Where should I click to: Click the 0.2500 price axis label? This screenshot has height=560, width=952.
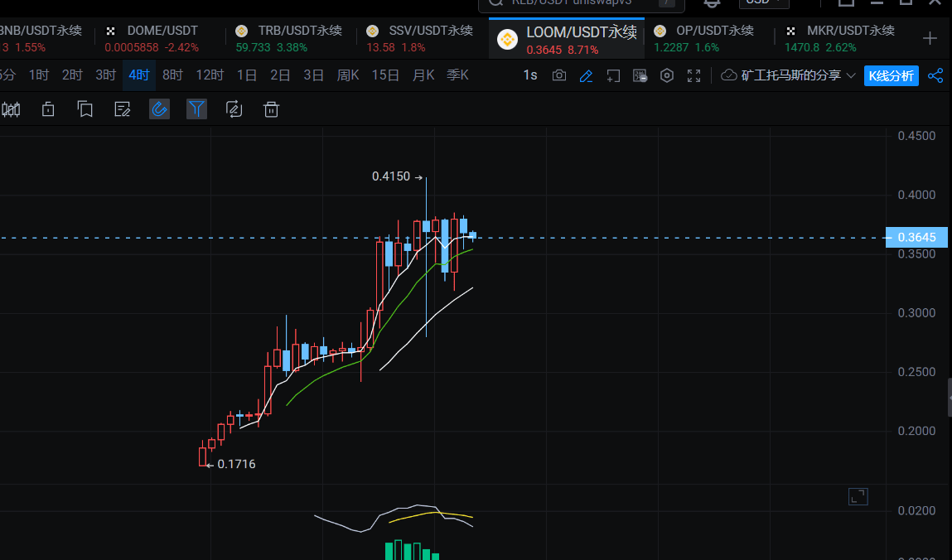coord(916,372)
